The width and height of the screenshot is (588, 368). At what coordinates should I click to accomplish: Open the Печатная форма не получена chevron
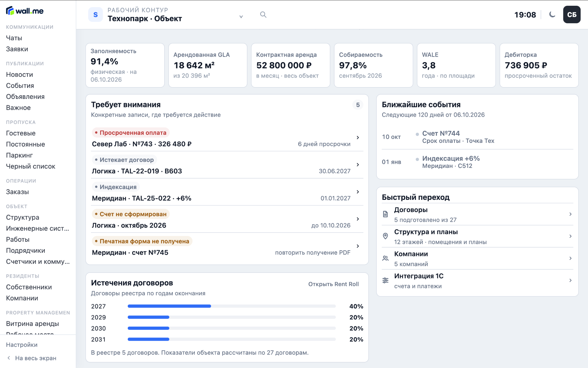358,246
